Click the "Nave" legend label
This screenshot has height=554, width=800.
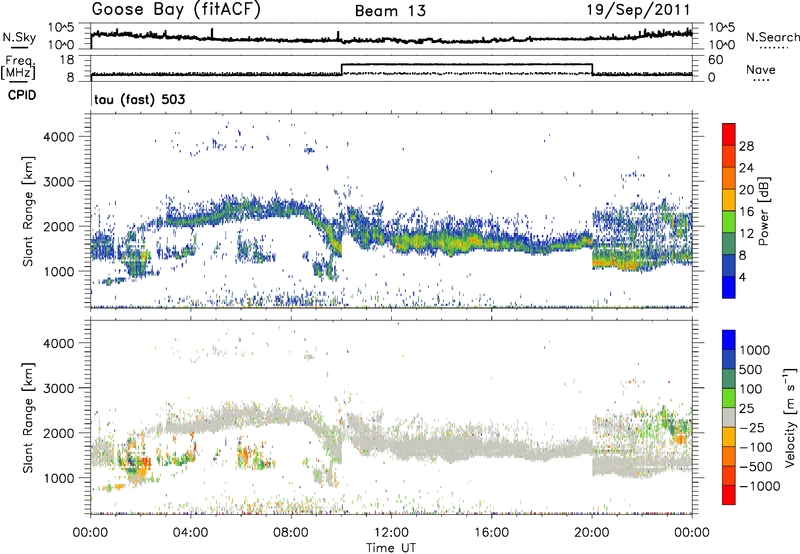(x=760, y=70)
